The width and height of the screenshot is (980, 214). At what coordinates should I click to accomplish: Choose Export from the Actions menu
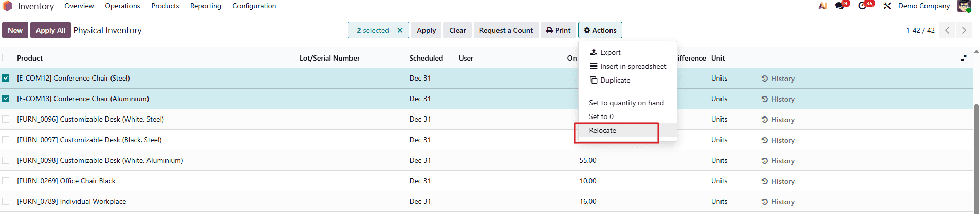(x=627, y=52)
